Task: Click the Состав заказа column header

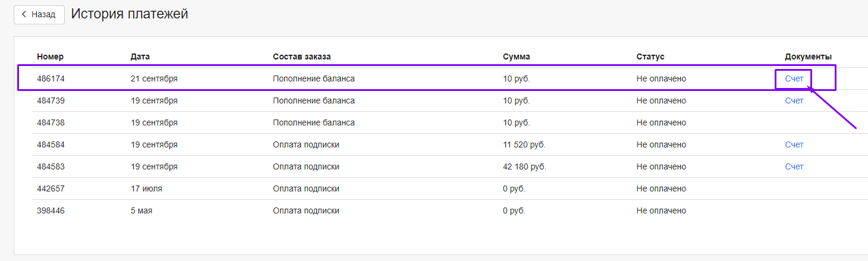Action: pos(301,56)
